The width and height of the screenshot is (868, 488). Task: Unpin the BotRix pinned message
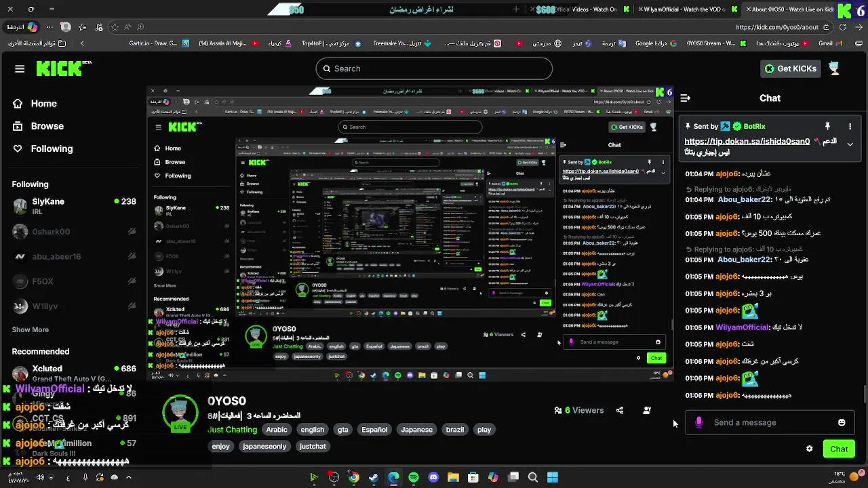[x=827, y=126]
